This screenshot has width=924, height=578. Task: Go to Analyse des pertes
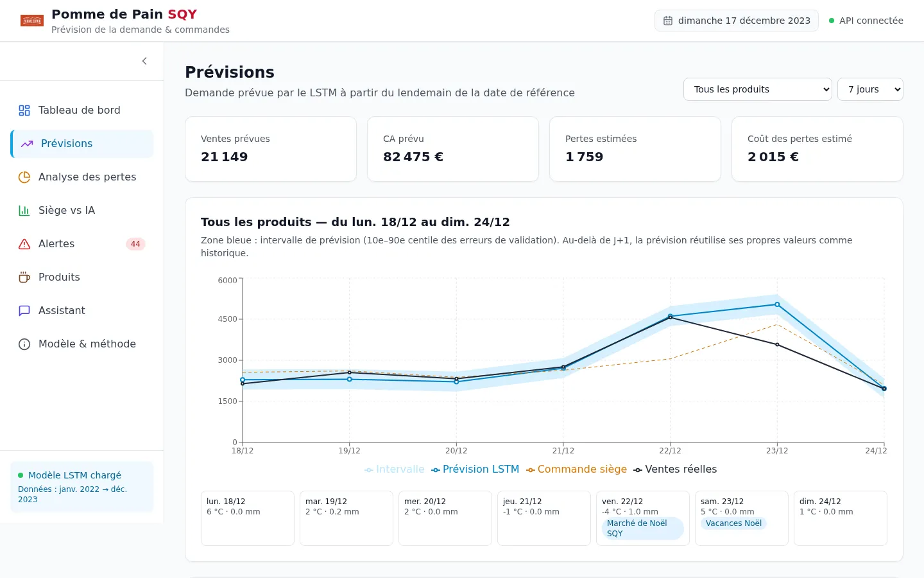82,177
